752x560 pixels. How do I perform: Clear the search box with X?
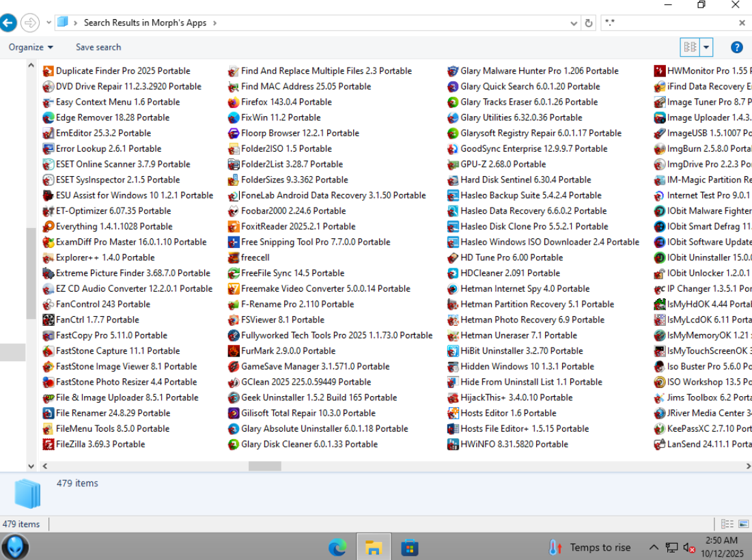[742, 23]
